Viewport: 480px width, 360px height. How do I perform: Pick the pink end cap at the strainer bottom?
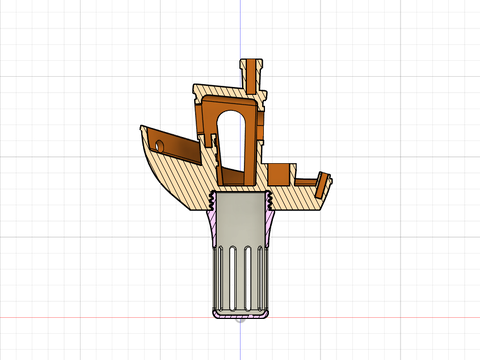(240, 315)
